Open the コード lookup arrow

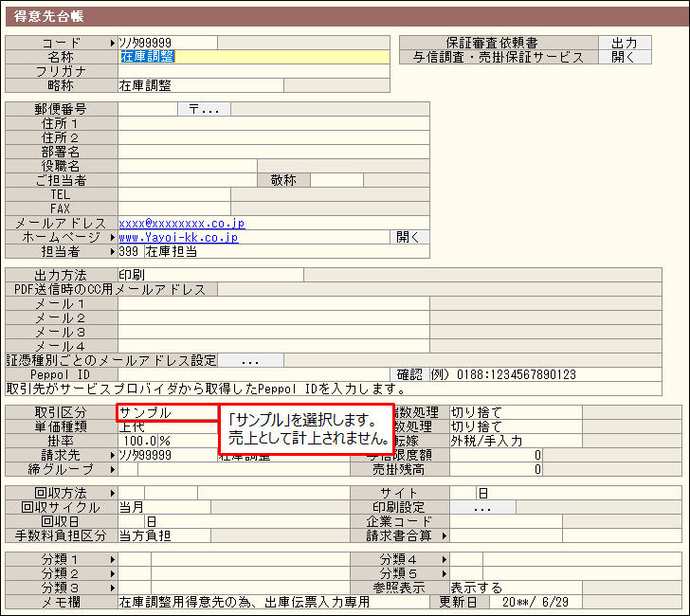113,44
